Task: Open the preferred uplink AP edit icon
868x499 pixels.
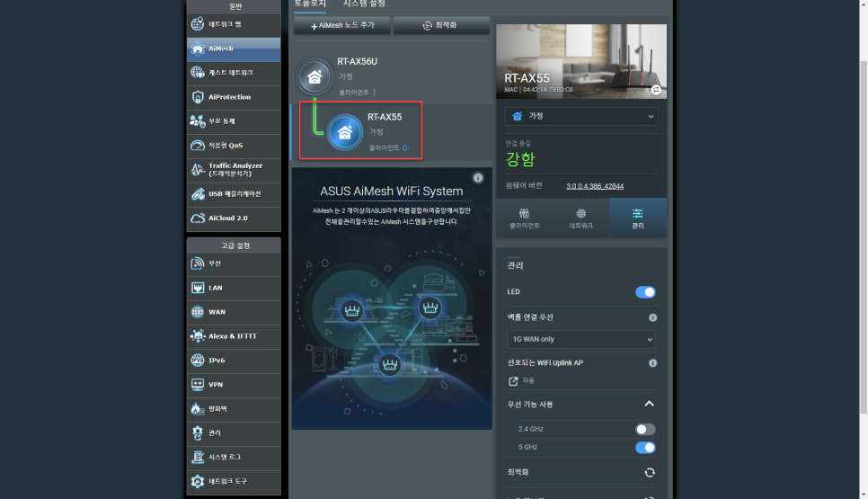Action: [x=513, y=381]
